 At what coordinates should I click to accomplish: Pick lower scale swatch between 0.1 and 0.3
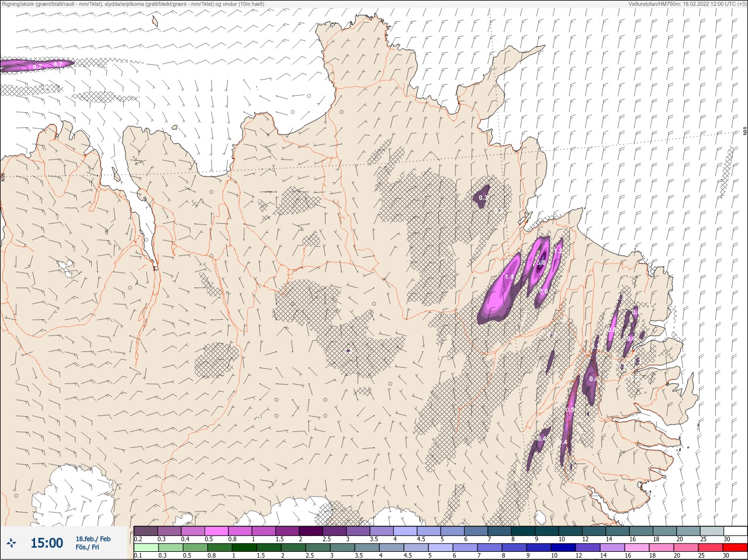click(146, 548)
